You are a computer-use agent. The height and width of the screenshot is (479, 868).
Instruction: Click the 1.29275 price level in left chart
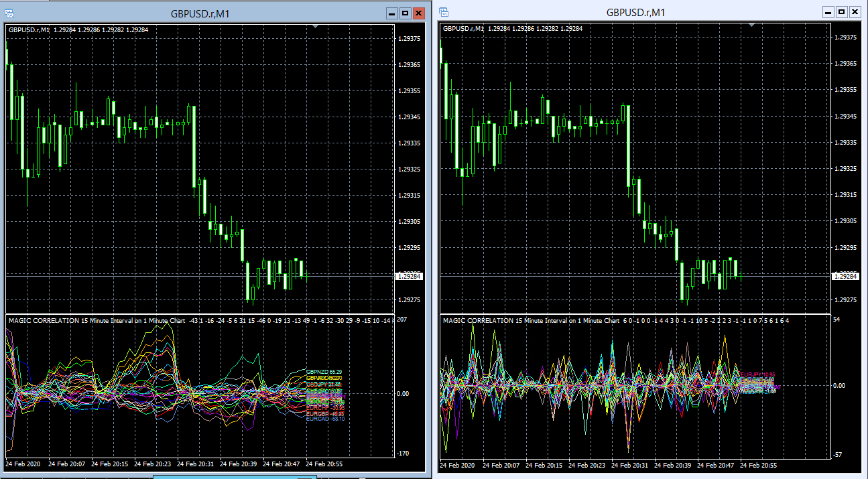click(x=410, y=300)
